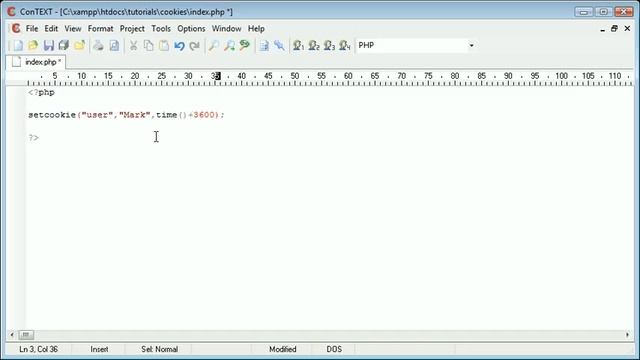Click the Insert mode status bar cell
The image size is (640, 360).
[99, 349]
